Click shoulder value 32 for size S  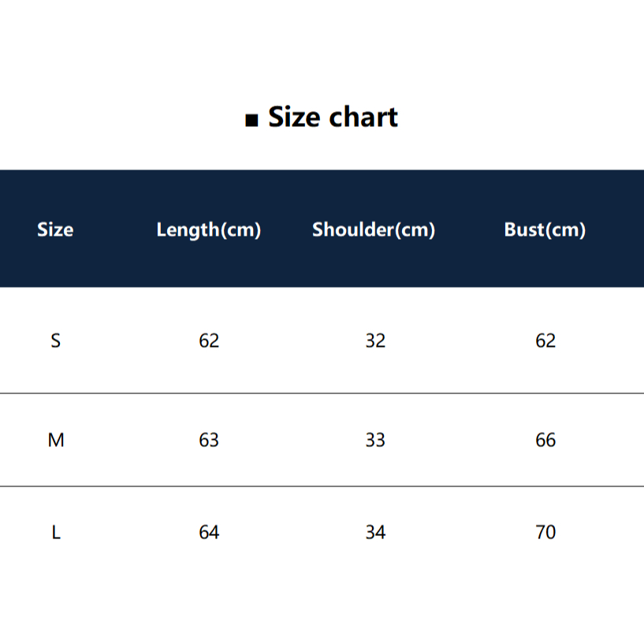[375, 341]
